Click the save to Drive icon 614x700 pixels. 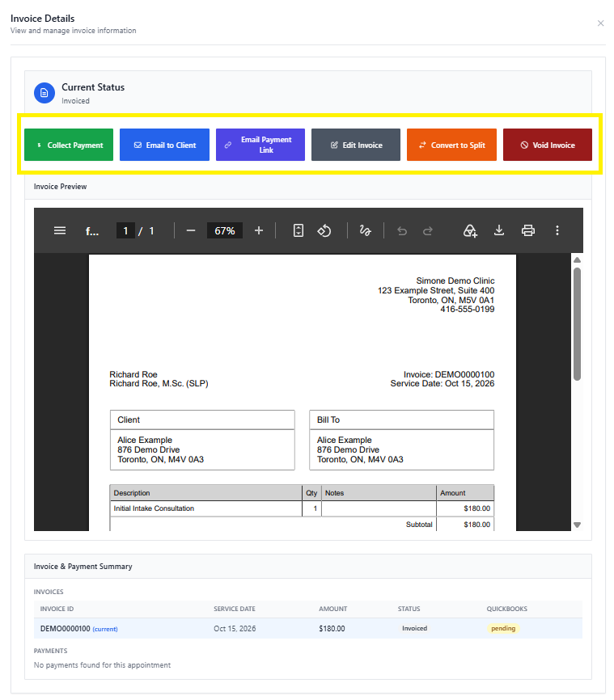point(470,231)
